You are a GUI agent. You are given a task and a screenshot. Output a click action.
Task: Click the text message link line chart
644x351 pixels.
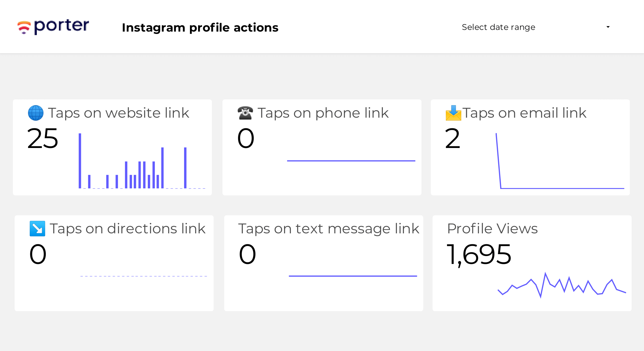(353, 276)
